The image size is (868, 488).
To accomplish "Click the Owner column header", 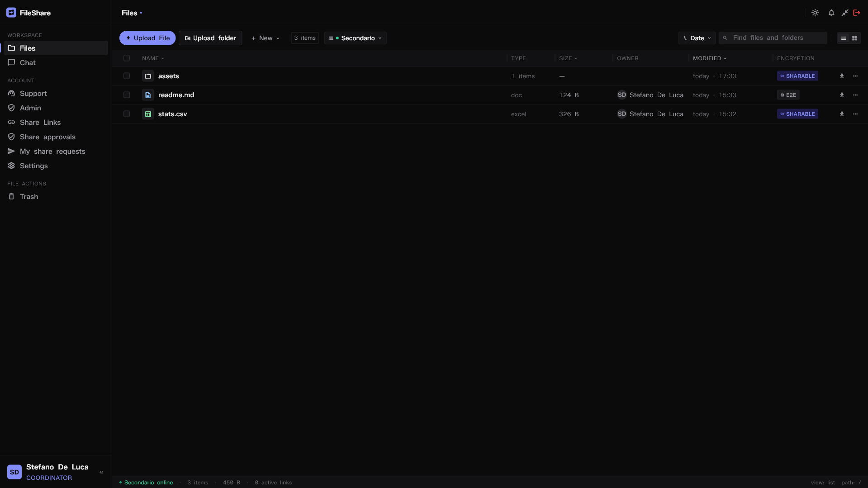I will coord(628,58).
